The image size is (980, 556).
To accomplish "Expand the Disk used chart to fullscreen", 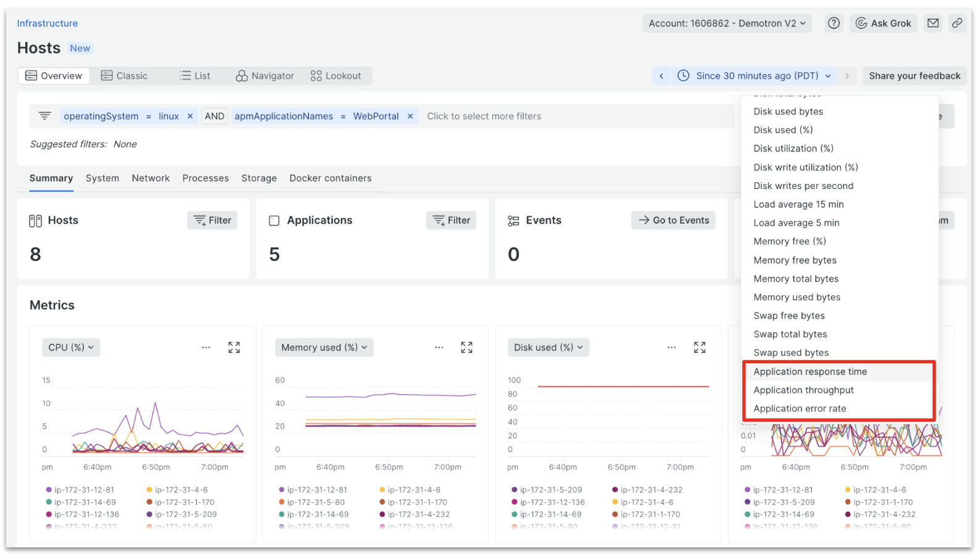I will 699,348.
